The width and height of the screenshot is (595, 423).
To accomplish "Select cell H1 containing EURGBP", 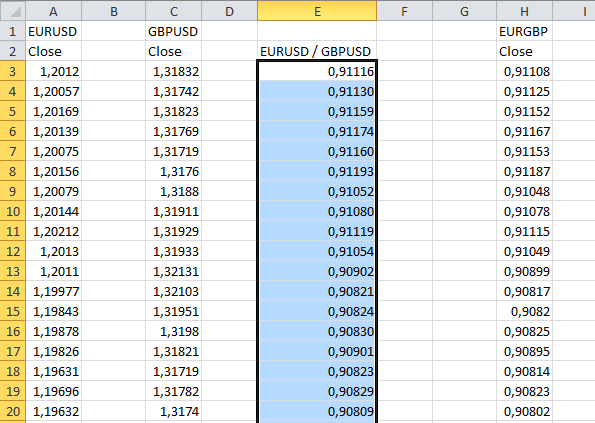I will coord(524,31).
